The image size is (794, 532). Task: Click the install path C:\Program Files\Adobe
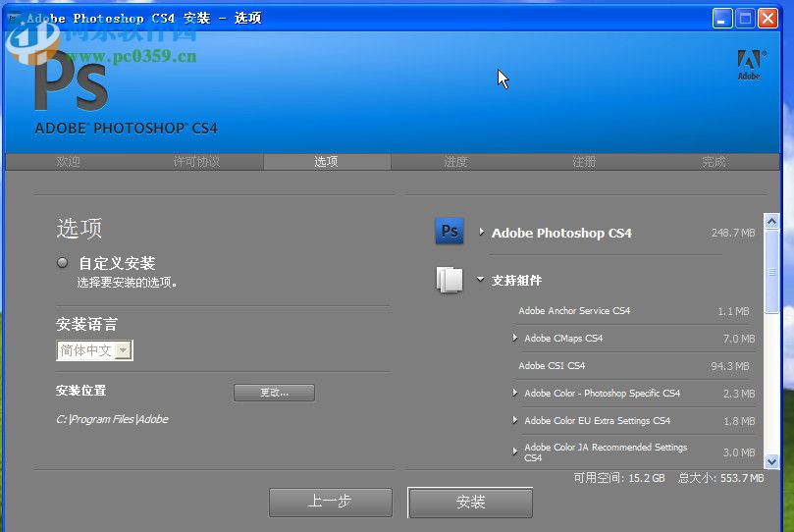112,419
